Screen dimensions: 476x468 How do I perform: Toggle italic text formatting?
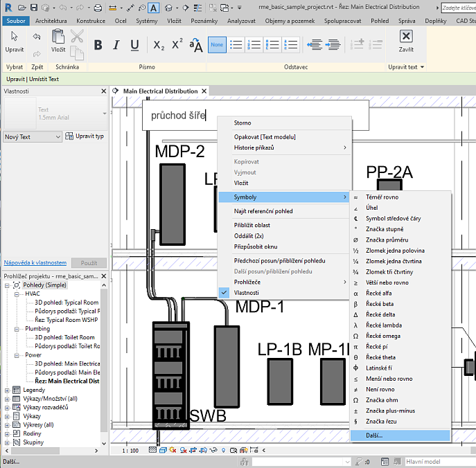click(x=116, y=45)
